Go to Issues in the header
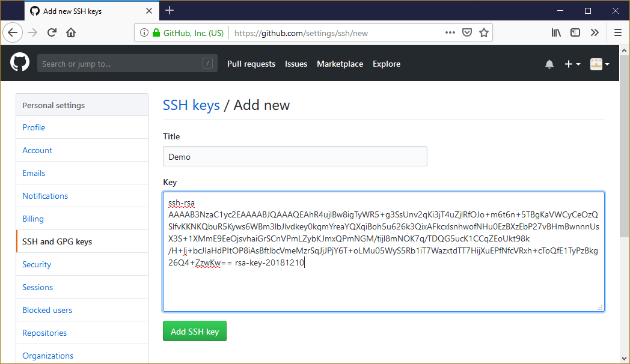Screen dimensions: 630x364 [296, 64]
